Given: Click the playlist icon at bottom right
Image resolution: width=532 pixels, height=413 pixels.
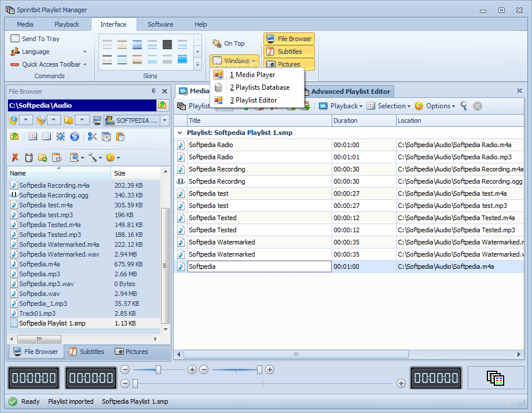Looking at the screenshot, I should (496, 378).
